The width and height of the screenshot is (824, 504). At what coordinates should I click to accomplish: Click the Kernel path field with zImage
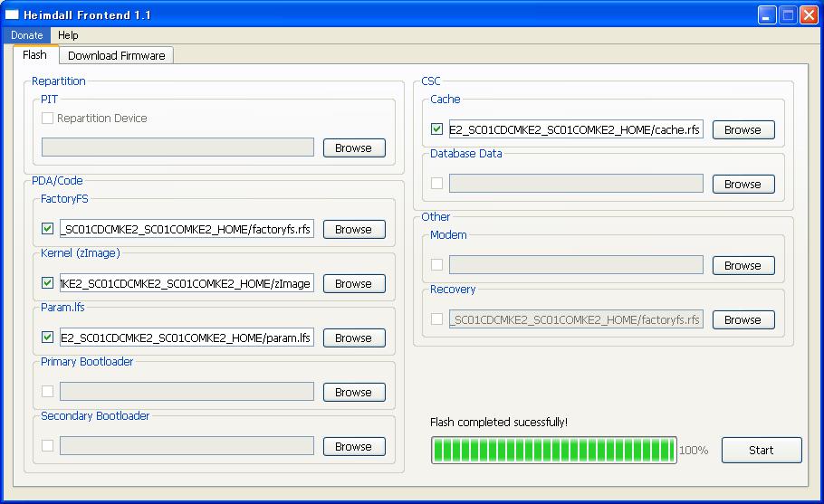(187, 283)
